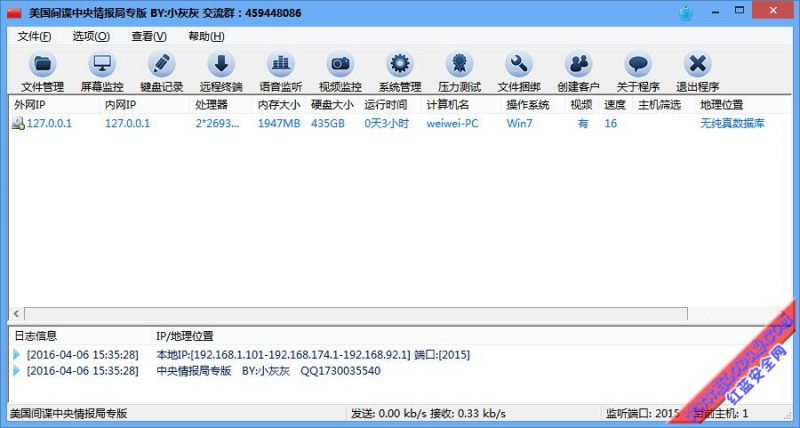800x428 pixels.
Task: Click the 发送: 0.00 kb/s status bar text
Action: coord(390,413)
